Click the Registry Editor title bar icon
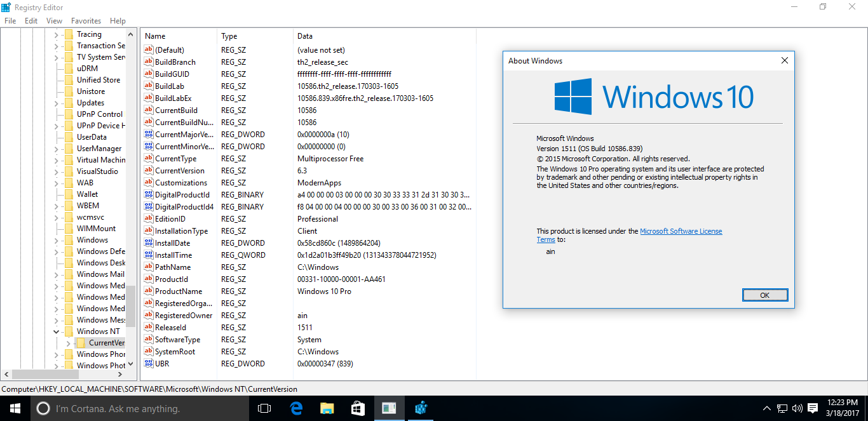This screenshot has width=868, height=421. (6, 7)
